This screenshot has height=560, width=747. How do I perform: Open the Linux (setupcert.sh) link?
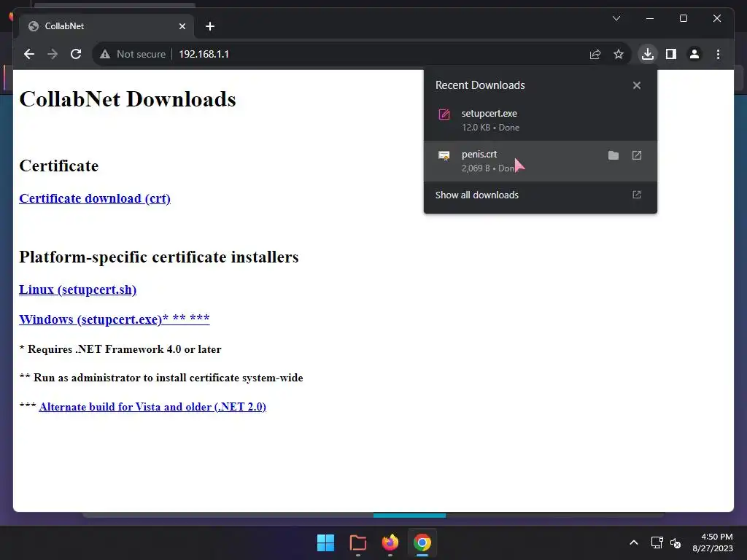point(77,289)
